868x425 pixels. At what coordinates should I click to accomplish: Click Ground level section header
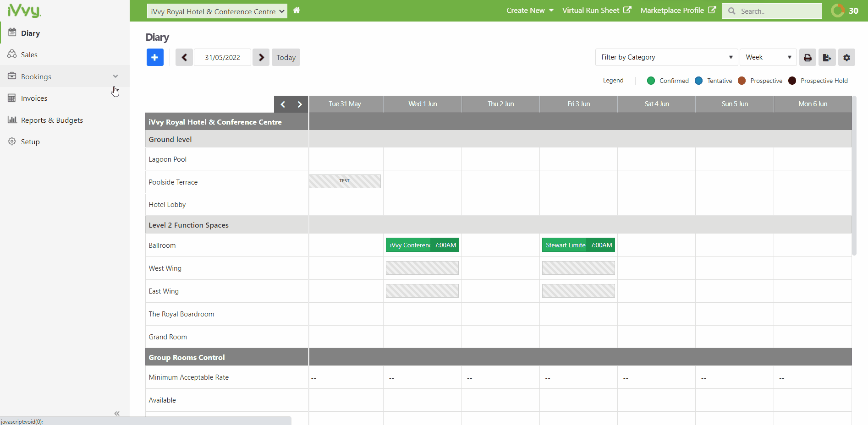(x=170, y=139)
